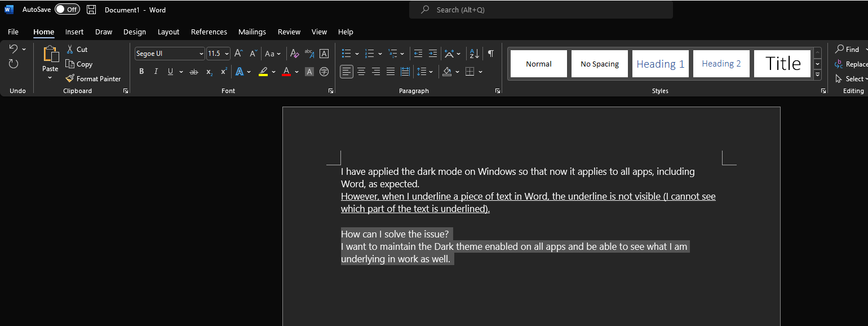Open the Paragraph dialog launcher
Screen dimensions: 868x326
coord(498,91)
